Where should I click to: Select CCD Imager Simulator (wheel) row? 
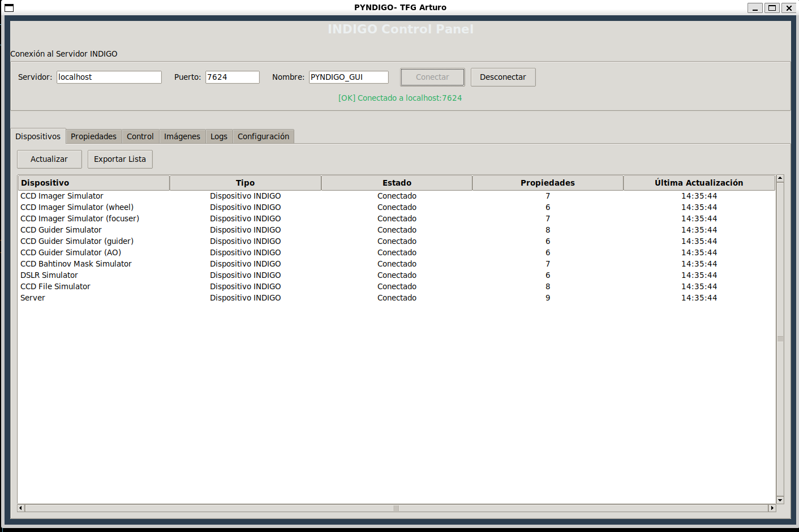(397, 207)
